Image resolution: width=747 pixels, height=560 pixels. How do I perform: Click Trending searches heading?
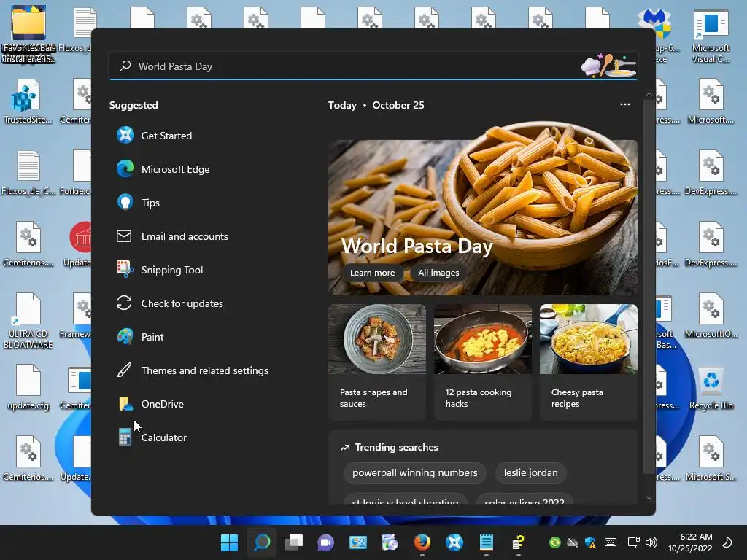click(x=396, y=447)
